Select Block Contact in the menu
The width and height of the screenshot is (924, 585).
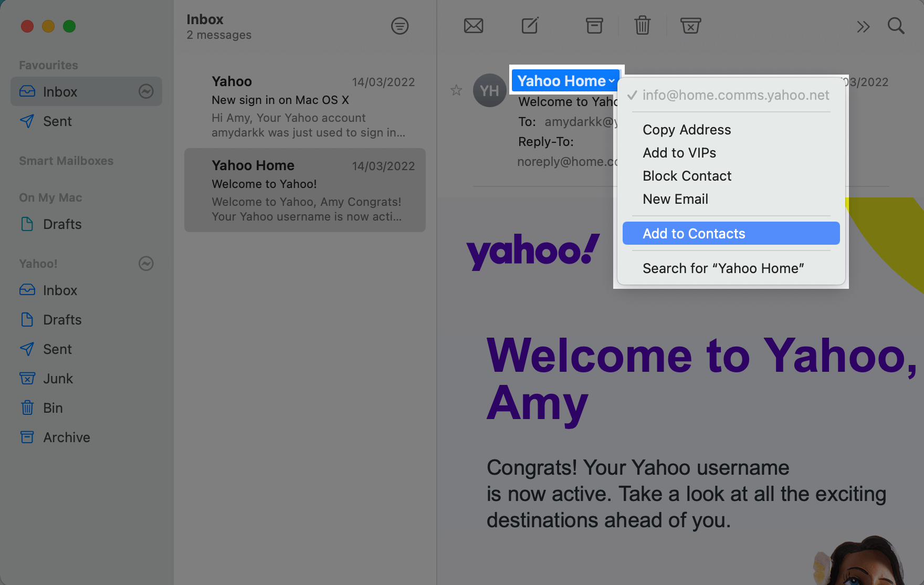pos(731,176)
